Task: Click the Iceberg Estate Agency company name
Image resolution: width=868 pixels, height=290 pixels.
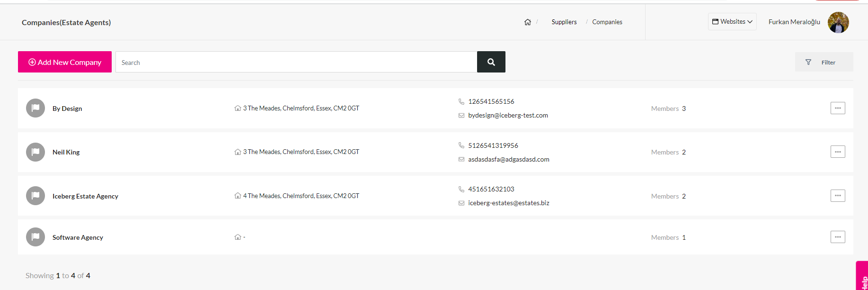Action: click(x=85, y=196)
